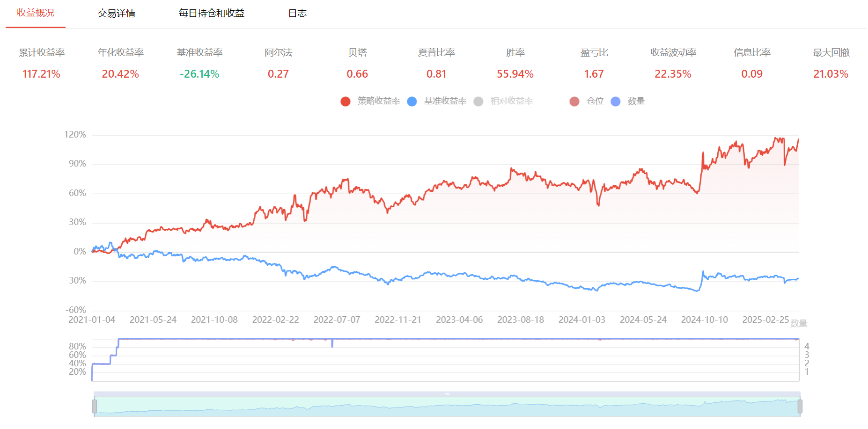Click the right handle of range slider
Screen dimensions: 868x429
800,406
